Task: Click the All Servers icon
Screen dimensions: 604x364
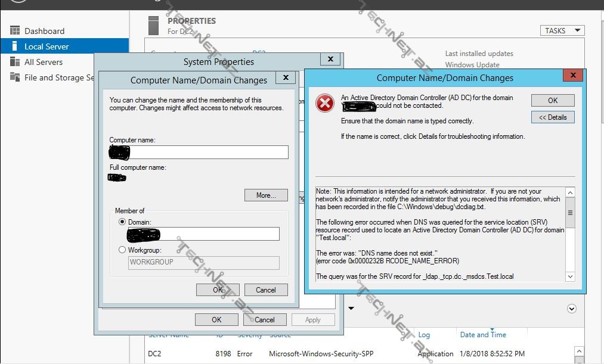Action: click(15, 62)
